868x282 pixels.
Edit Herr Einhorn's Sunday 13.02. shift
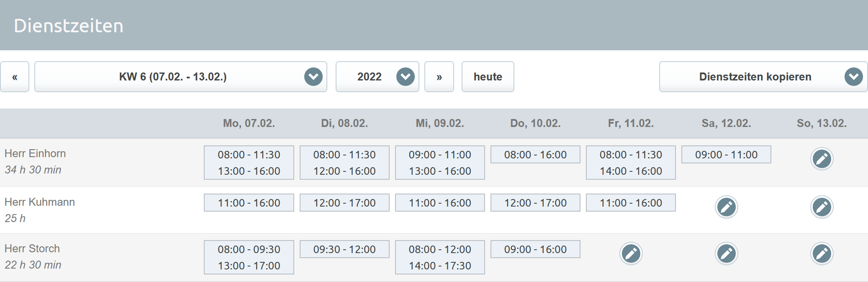point(822,159)
